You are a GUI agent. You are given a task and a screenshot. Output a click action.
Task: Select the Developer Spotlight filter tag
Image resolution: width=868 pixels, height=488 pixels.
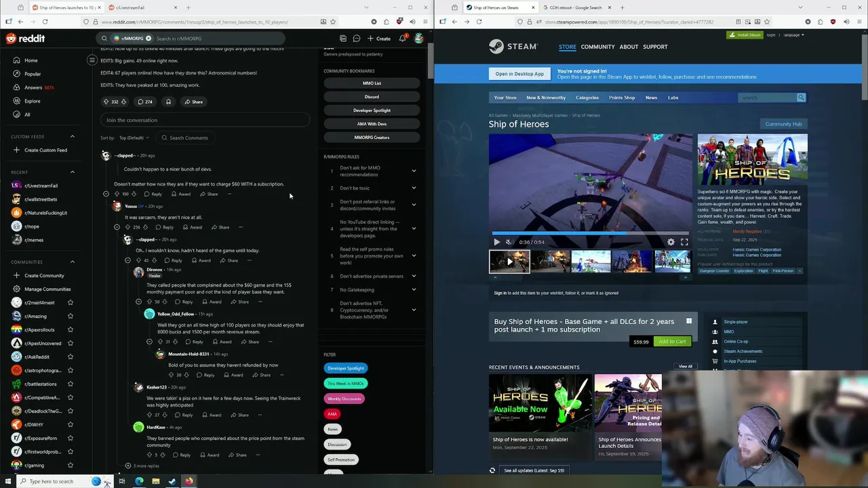[346, 368]
